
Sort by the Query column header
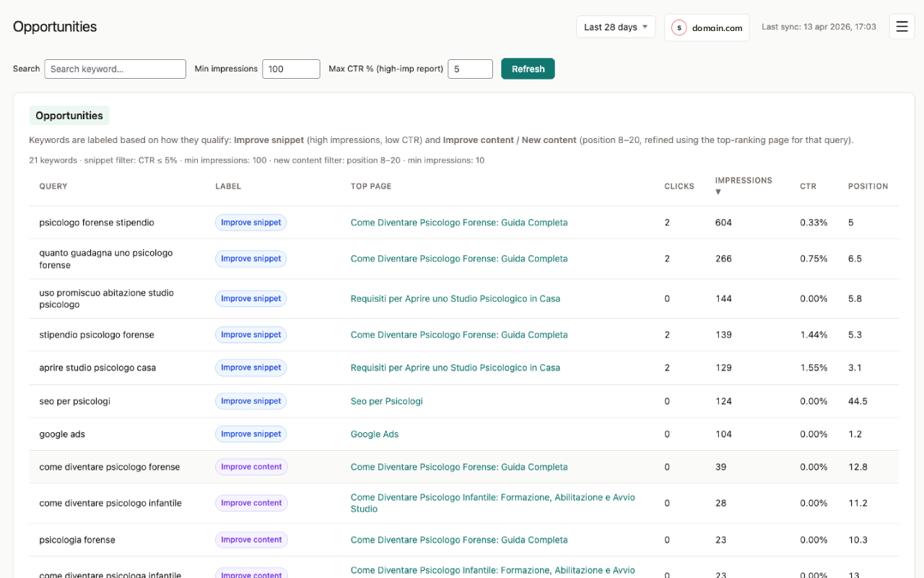[x=53, y=186]
